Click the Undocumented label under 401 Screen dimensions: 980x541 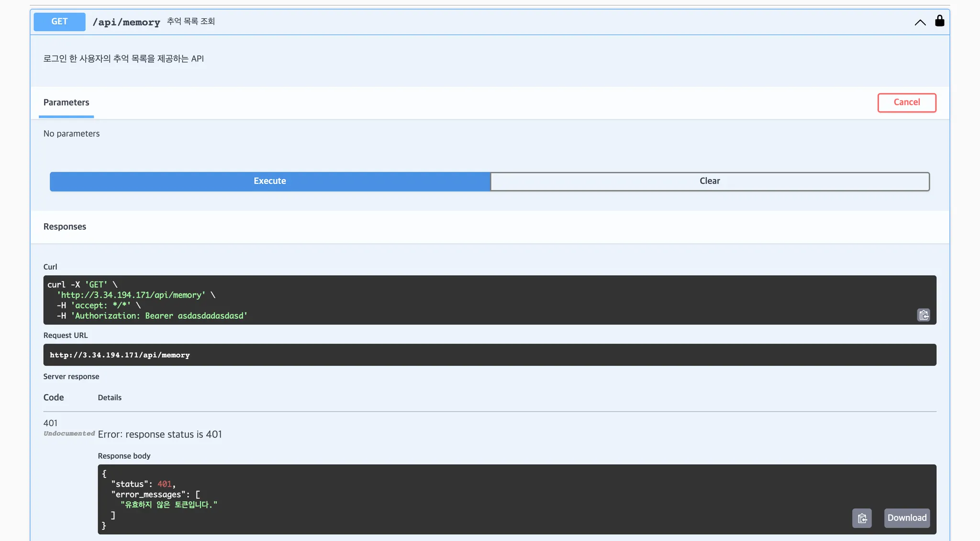coord(69,433)
